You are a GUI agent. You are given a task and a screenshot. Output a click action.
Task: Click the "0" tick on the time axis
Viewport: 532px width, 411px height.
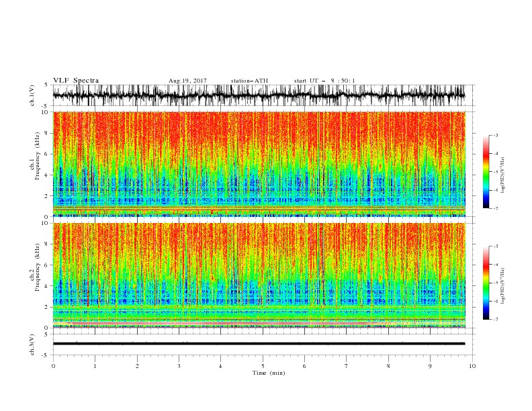[x=53, y=366]
